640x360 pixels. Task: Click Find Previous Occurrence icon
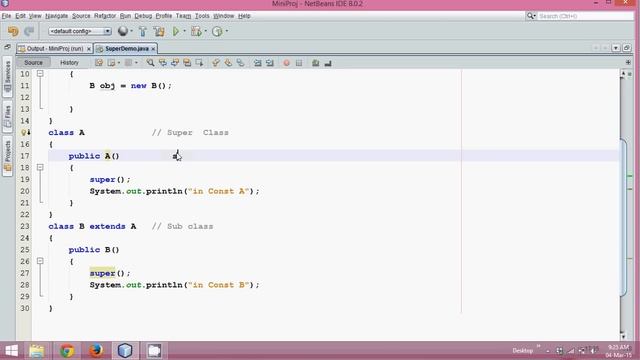point(162,63)
